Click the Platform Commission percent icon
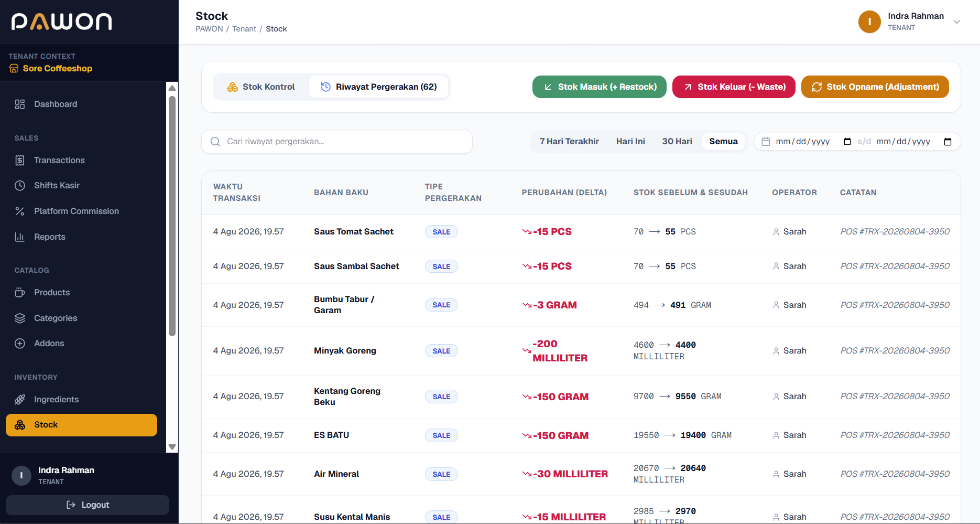 pos(20,211)
